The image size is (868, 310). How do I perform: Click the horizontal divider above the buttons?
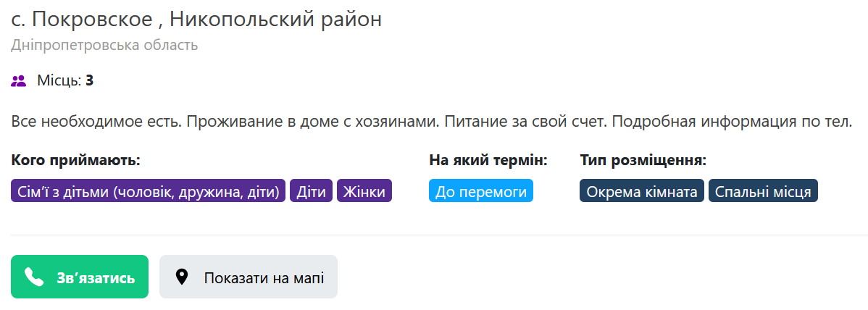coord(434,235)
